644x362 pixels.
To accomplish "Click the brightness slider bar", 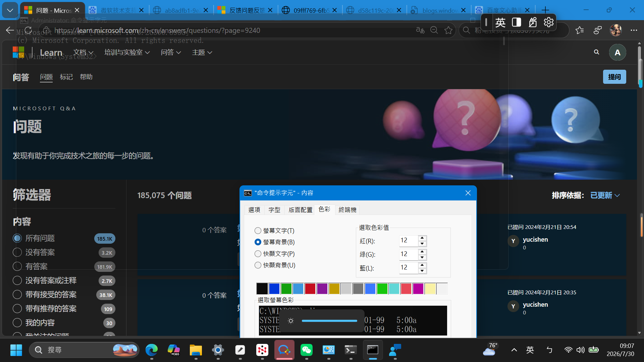I will point(329,321).
